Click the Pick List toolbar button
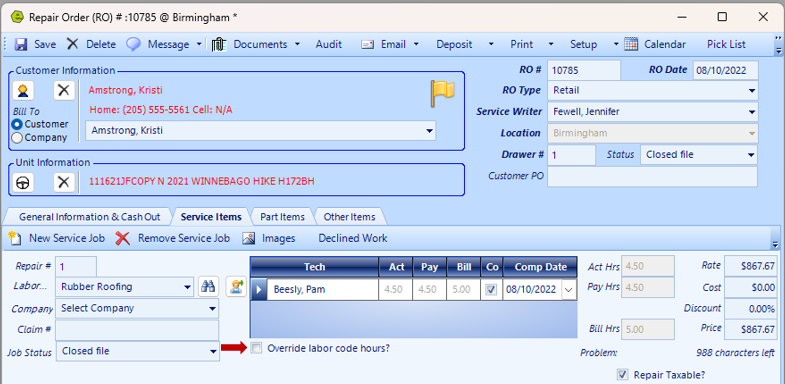 726,44
